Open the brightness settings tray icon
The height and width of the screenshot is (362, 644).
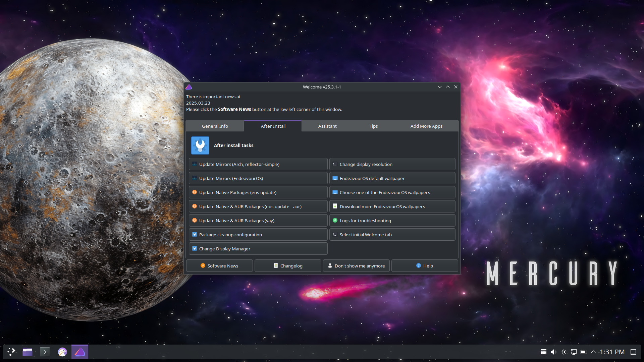[564, 352]
